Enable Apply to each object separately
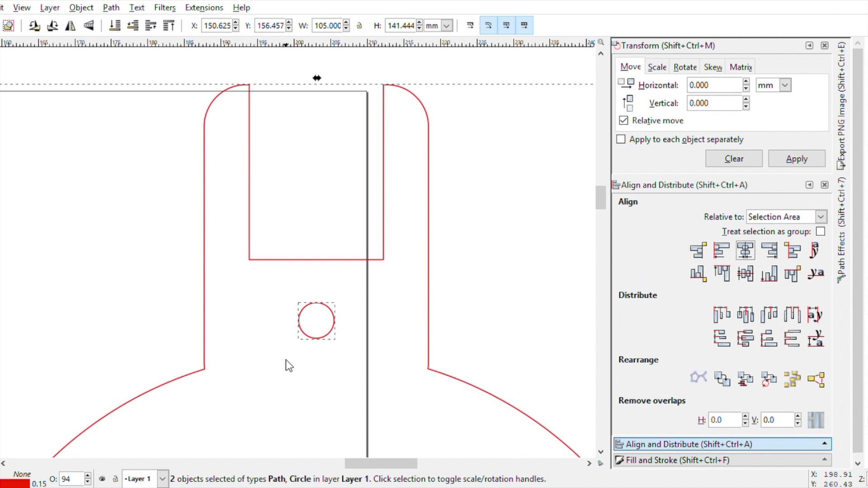Viewport: 868px width, 488px height. tap(621, 139)
